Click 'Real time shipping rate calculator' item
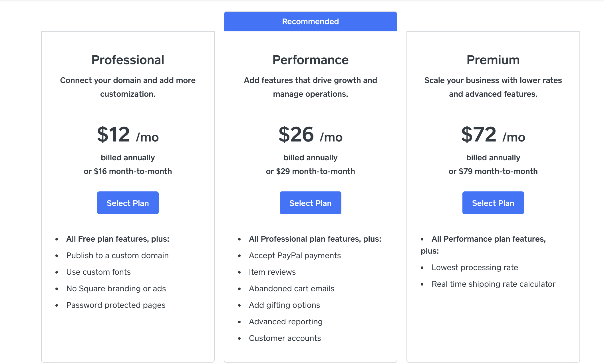 (493, 284)
